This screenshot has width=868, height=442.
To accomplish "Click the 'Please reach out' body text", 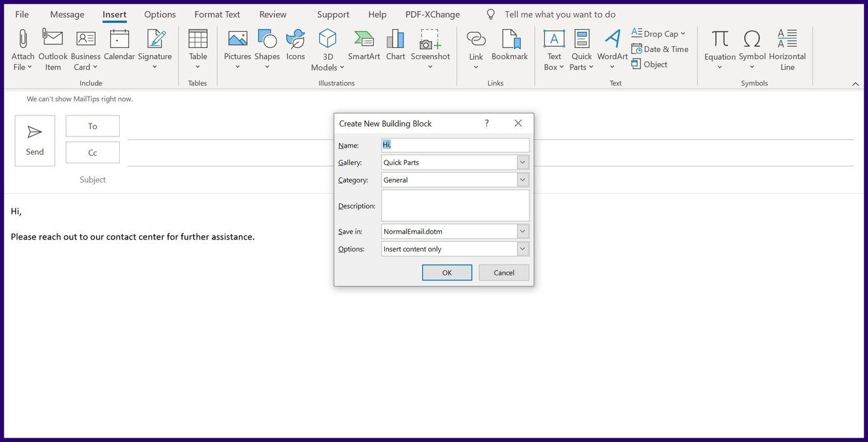I will pos(133,237).
